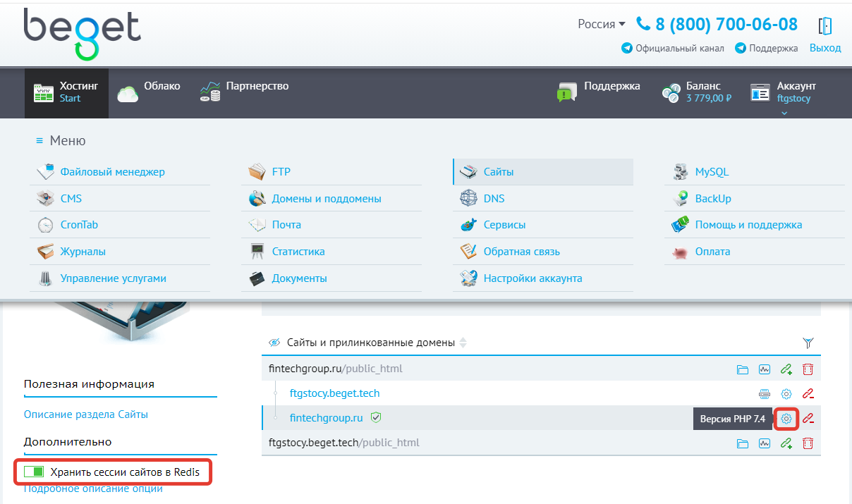Open the ftgstocy.beget.tech domain link

(x=334, y=393)
